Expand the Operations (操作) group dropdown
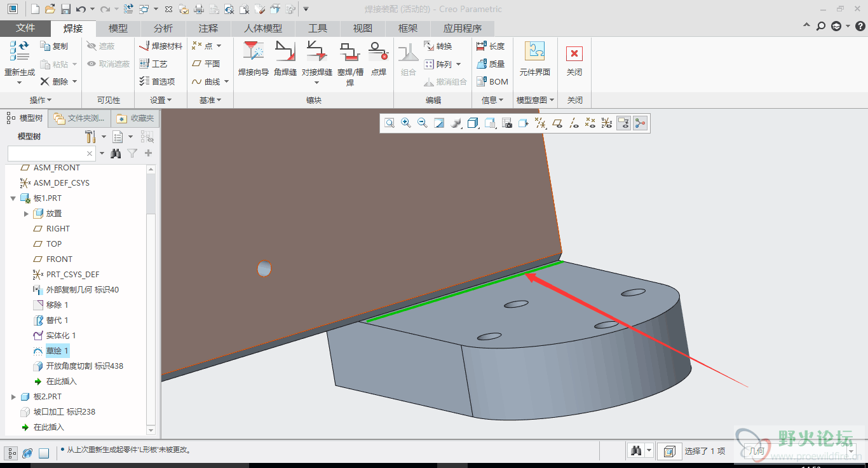This screenshot has height=468, width=868. click(x=41, y=100)
